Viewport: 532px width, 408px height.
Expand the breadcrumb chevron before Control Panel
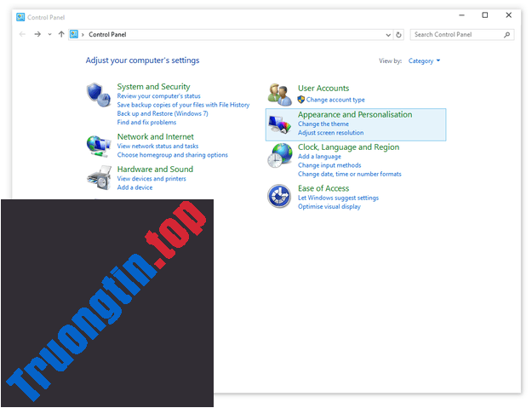(x=83, y=35)
